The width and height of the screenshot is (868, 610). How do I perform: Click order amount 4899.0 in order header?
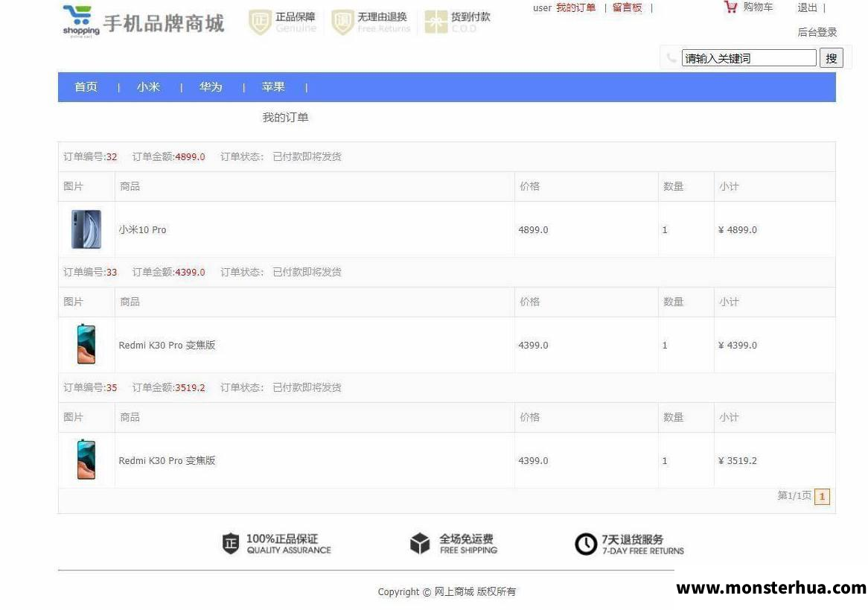(191, 157)
